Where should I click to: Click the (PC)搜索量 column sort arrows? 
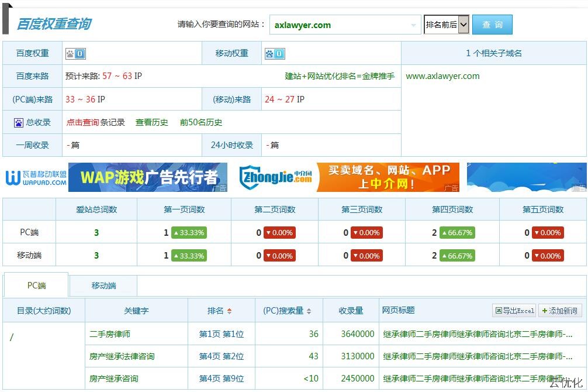(x=309, y=311)
